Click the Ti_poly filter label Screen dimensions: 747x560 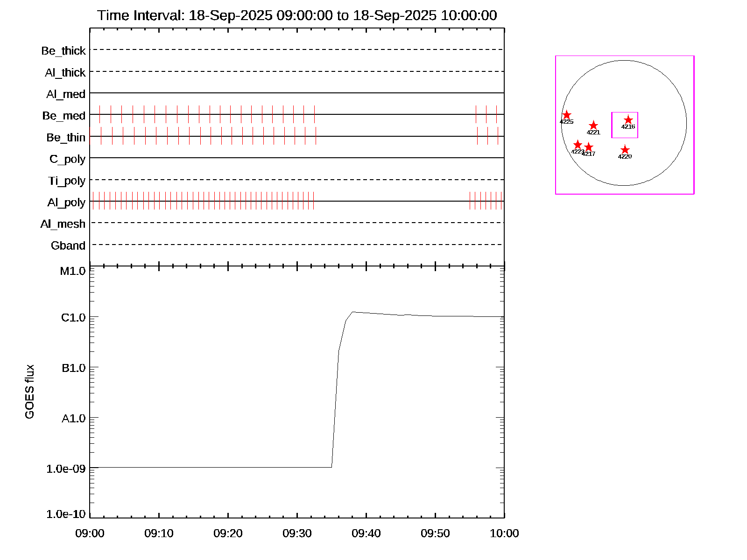click(67, 181)
